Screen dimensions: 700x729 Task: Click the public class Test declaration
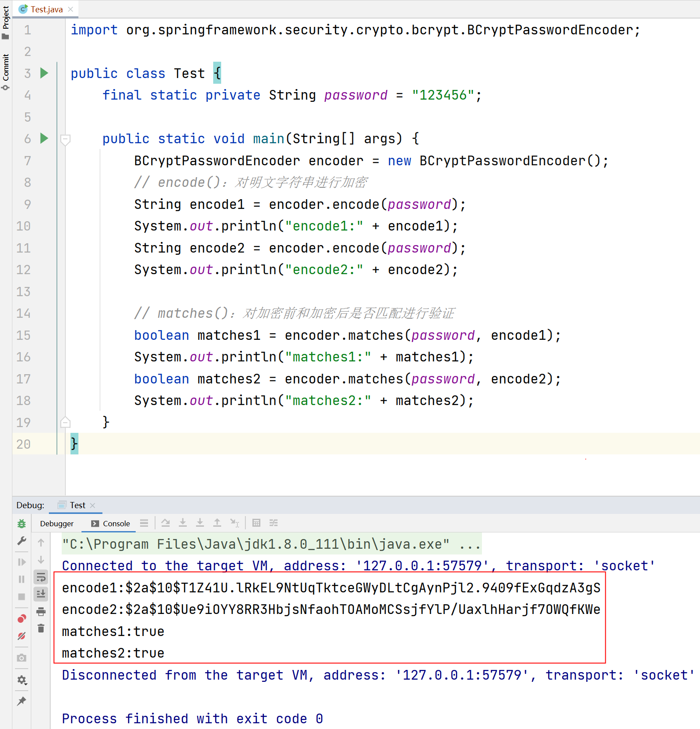tap(145, 73)
